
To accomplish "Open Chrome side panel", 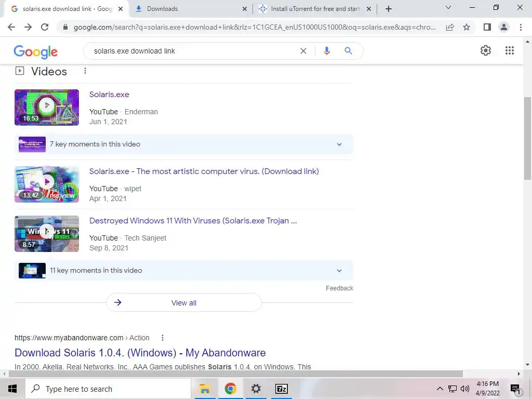I will pos(487,27).
